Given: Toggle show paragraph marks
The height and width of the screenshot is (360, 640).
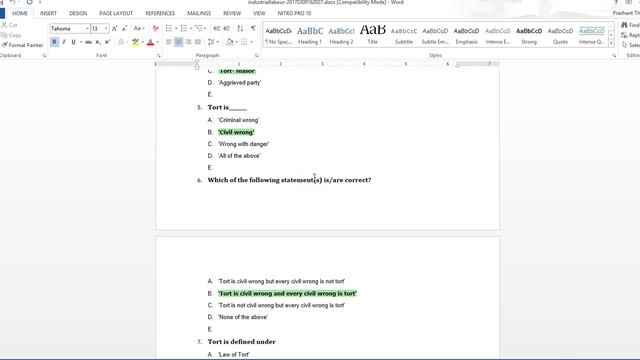Looking at the screenshot, I should (253, 29).
